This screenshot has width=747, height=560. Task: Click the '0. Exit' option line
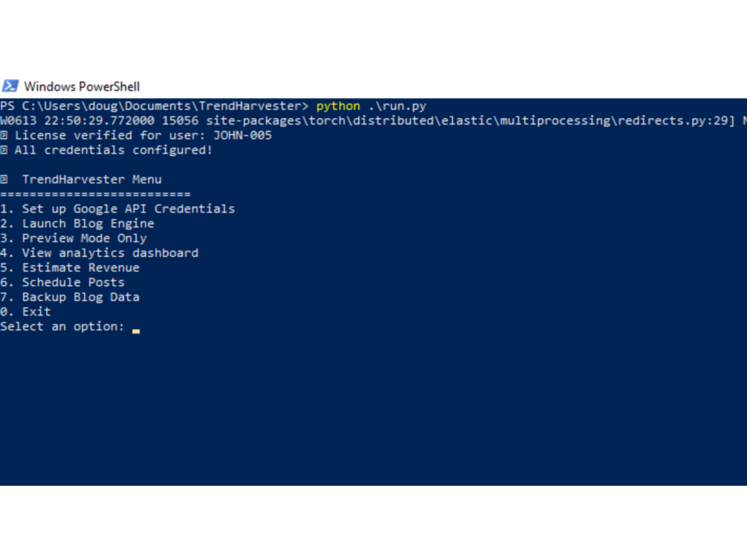click(26, 312)
